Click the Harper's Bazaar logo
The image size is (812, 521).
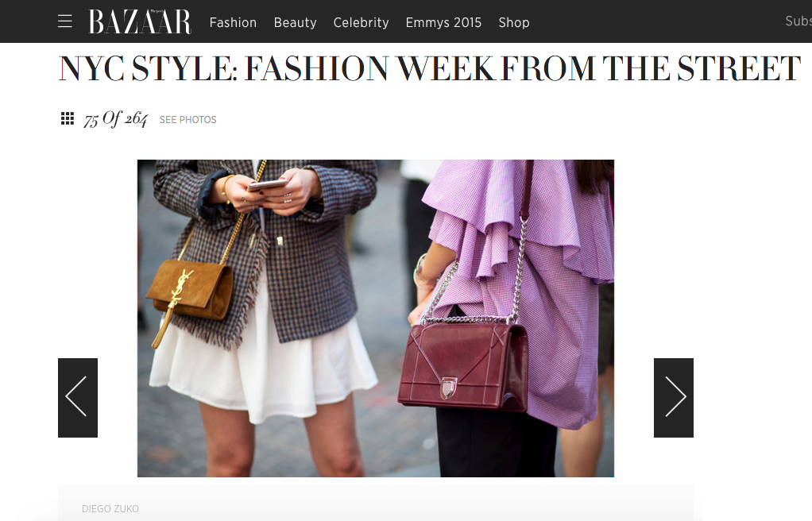pyautogui.click(x=140, y=21)
